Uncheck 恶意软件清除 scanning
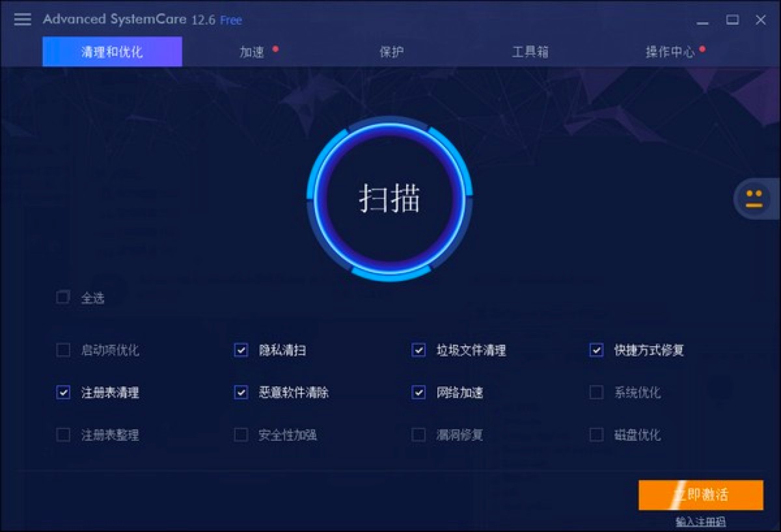This screenshot has height=532, width=781. pos(240,392)
